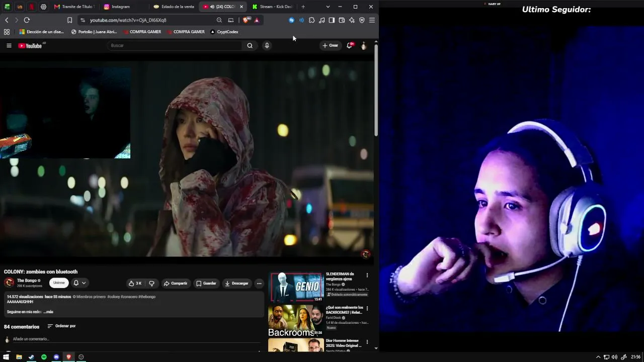Open the Brave Rewards triangle icon
This screenshot has width=644, height=362.
click(x=257, y=20)
